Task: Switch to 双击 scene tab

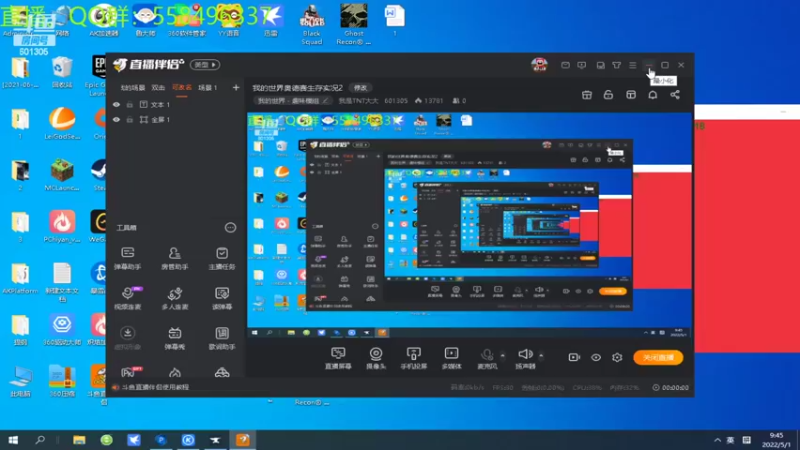Action: click(x=158, y=88)
